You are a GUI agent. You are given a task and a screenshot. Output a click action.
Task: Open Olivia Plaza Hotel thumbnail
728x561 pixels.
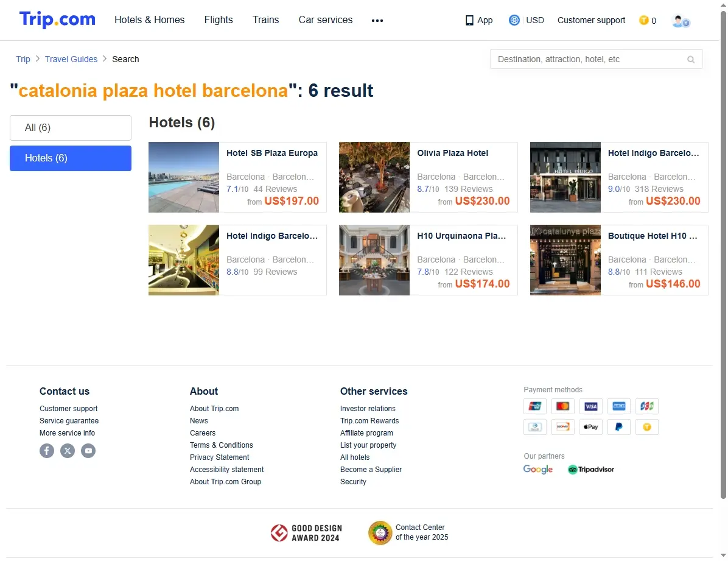click(x=374, y=177)
